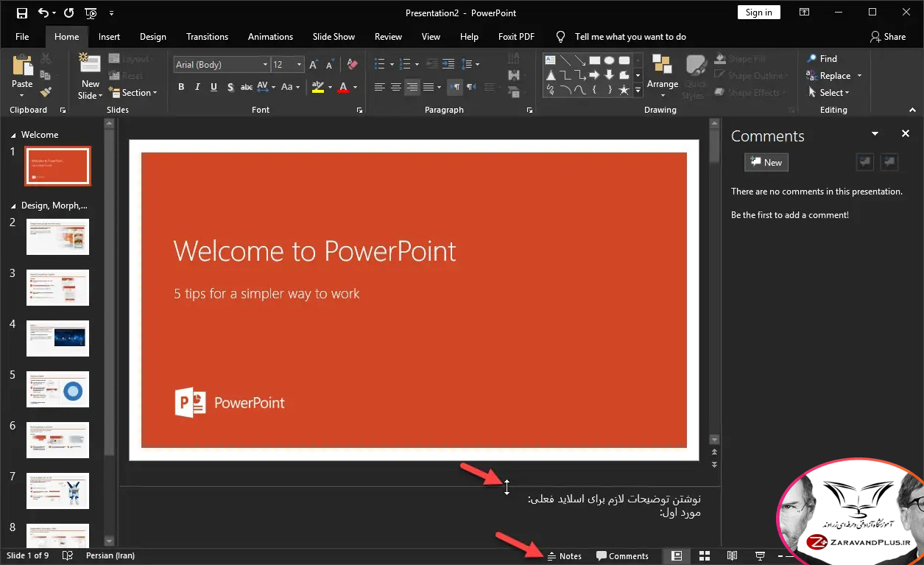Pick the Oval shape in Drawing gallery
924x565 pixels.
[610, 60]
